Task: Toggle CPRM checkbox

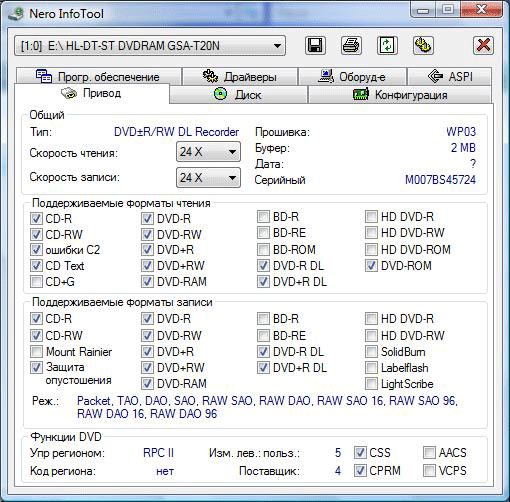Action: pos(360,470)
